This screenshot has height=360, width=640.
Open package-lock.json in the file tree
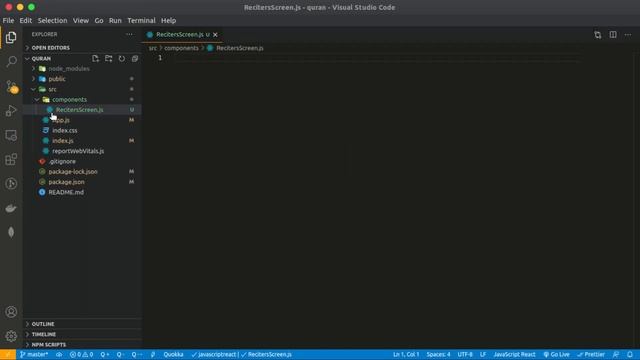73,171
